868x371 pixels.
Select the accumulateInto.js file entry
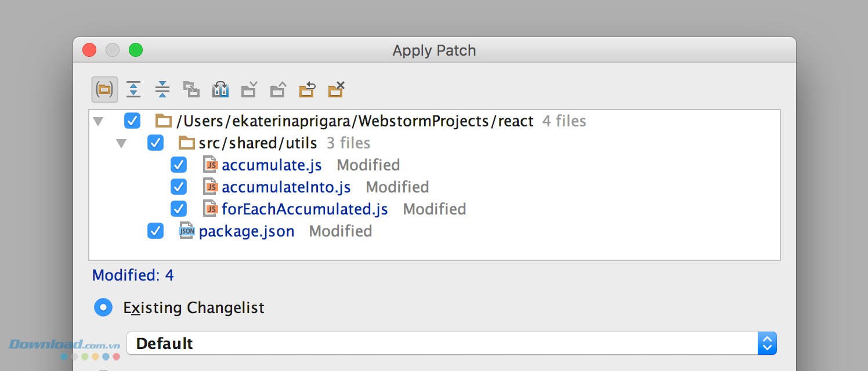(286, 187)
